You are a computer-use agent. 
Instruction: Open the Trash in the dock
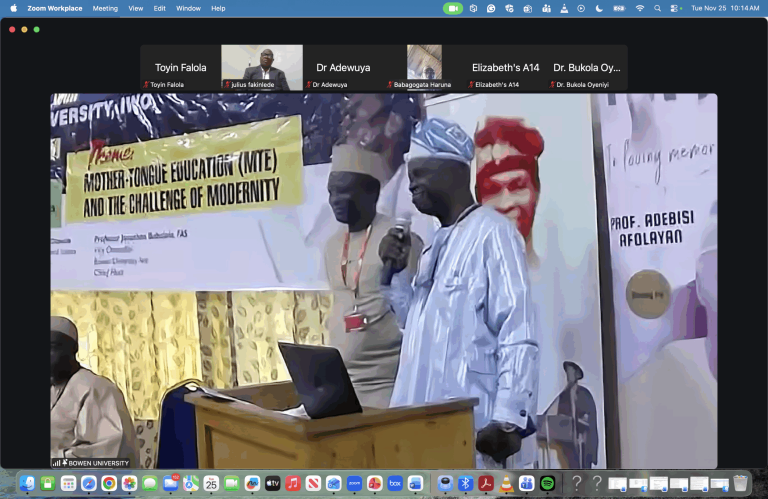point(740,484)
